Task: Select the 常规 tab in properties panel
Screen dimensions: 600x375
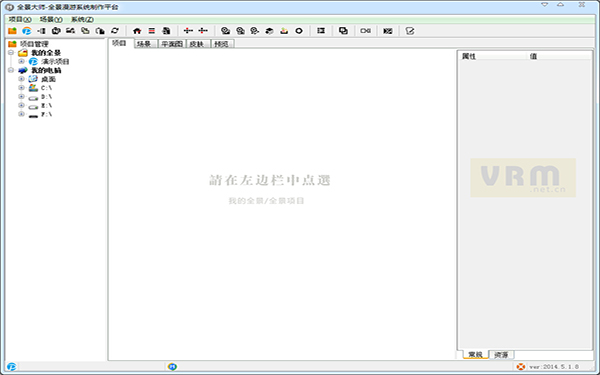Action: pyautogui.click(x=476, y=355)
